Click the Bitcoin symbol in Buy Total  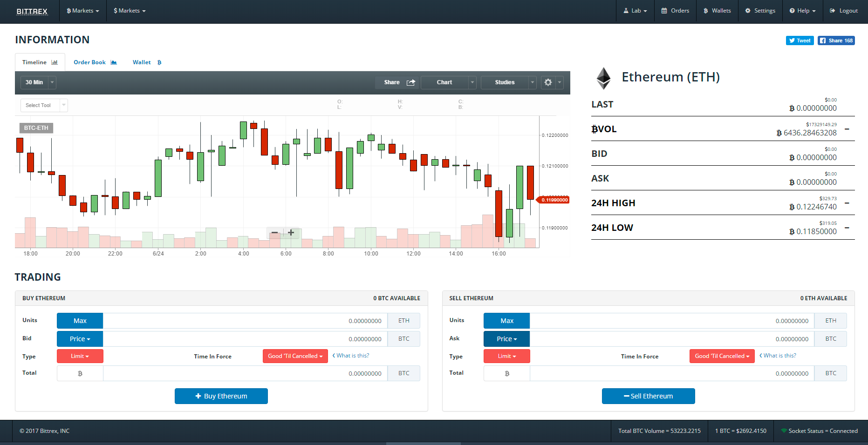(x=80, y=373)
